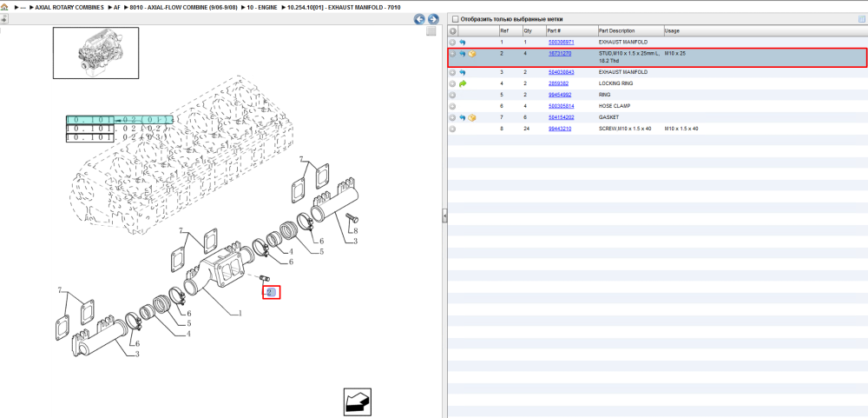
Task: Toggle 'Отобразить только выбранные метки' checkbox
Action: pos(455,19)
